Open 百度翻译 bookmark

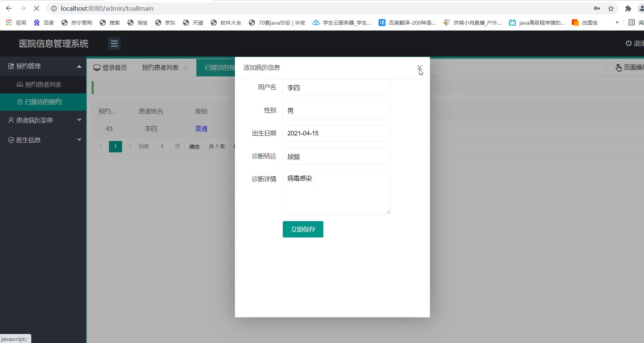tap(407, 23)
